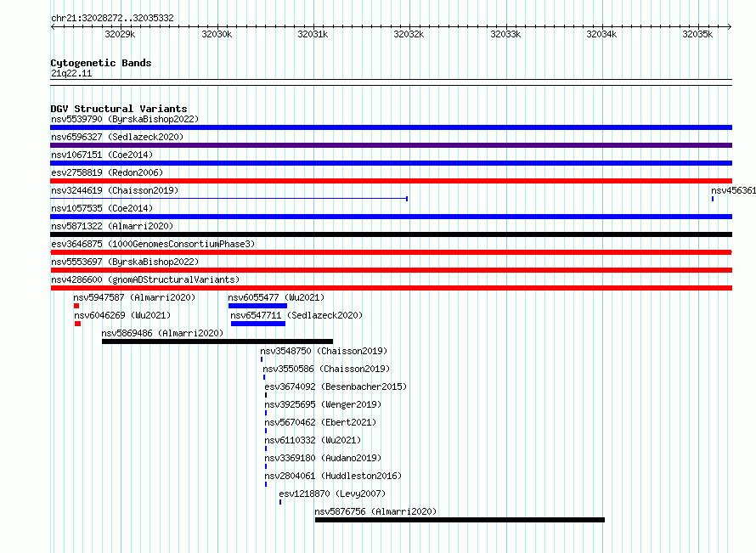Viewport: 756px width, 553px height.
Task: Click the nsv5670462 (Ebert2021) label
Action: click(x=320, y=422)
